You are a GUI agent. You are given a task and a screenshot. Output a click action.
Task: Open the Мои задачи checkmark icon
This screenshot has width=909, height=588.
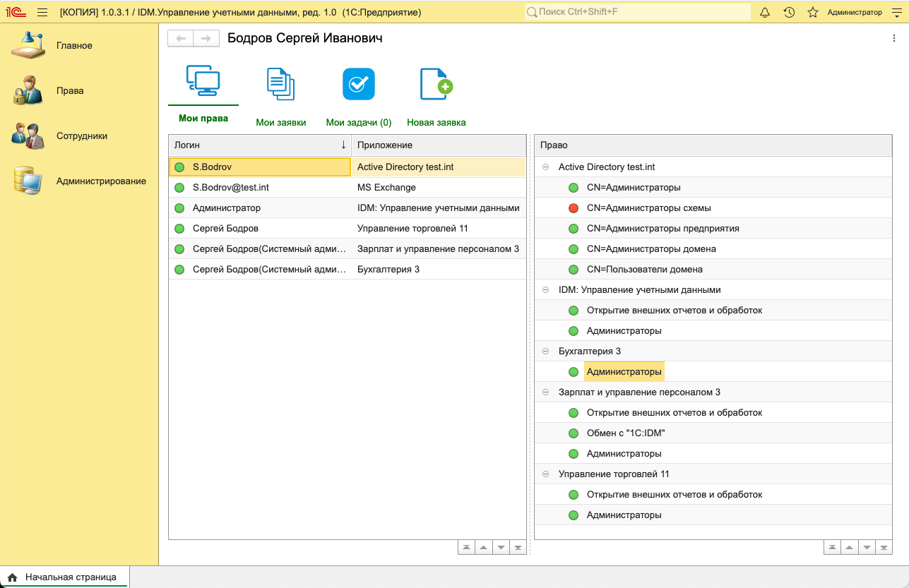pyautogui.click(x=358, y=84)
